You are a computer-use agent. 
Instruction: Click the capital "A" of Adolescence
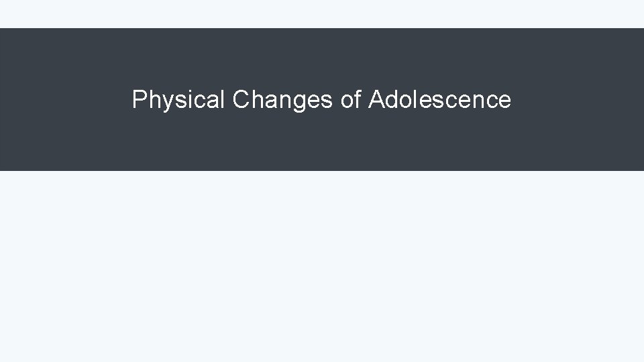[375, 100]
